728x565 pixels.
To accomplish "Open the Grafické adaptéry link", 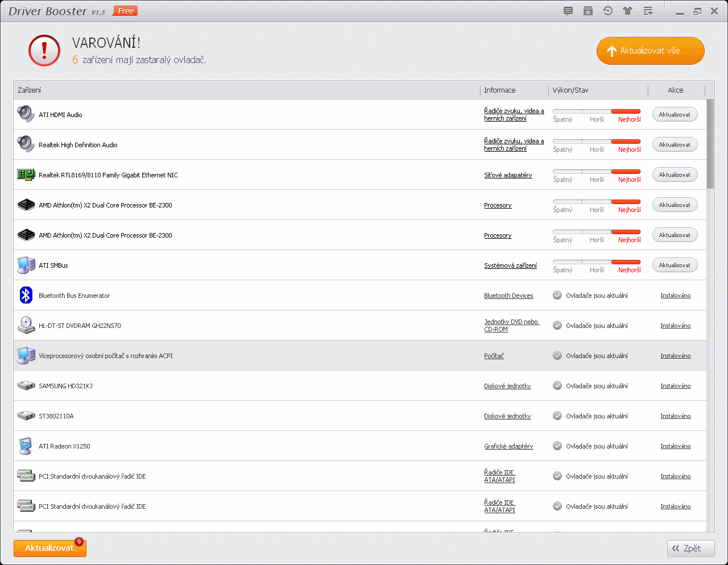I will coord(508,446).
